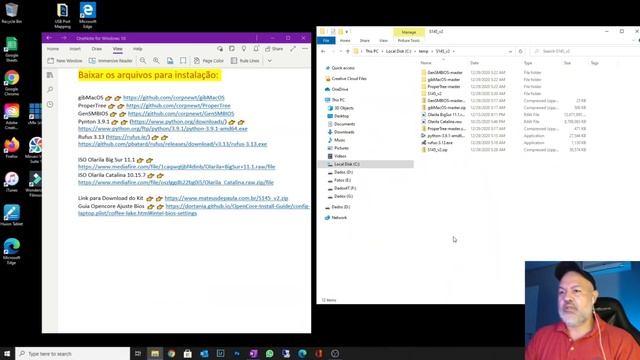The width and height of the screenshot is (640, 360).
Task: Click zoom in magnifier in OneNote
Action: (x=156, y=61)
